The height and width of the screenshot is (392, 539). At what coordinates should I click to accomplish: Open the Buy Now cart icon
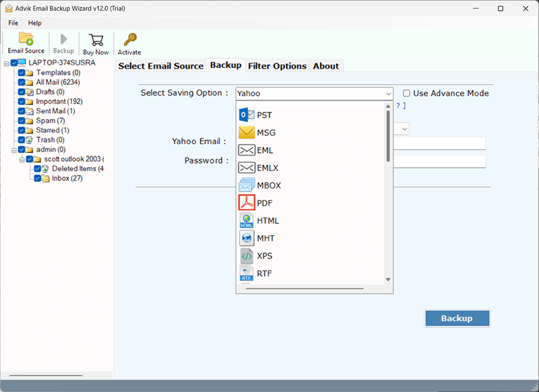pos(96,40)
